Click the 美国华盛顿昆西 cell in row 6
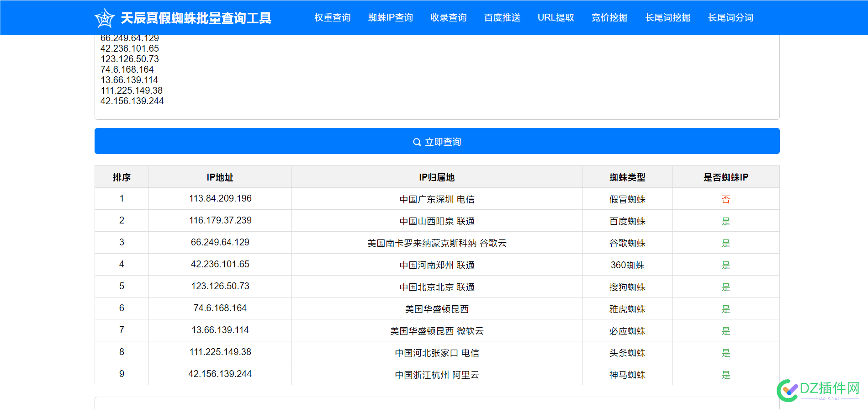The image size is (868, 409). click(x=437, y=309)
